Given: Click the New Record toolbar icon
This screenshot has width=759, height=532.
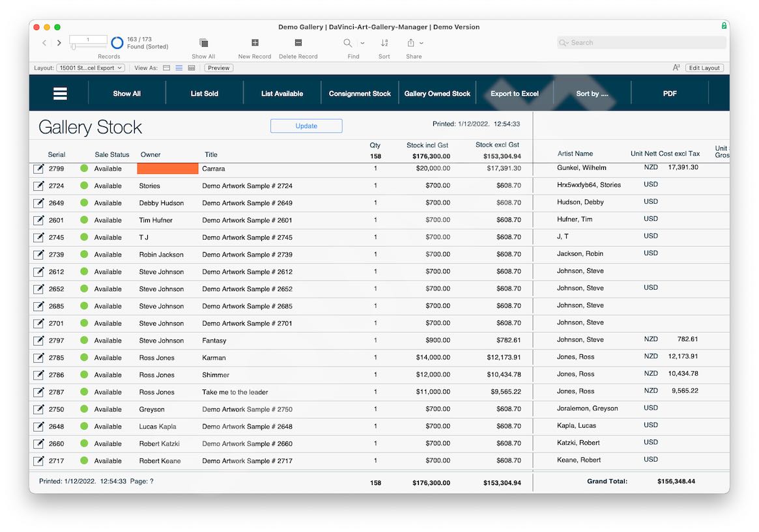Looking at the screenshot, I should 255,43.
